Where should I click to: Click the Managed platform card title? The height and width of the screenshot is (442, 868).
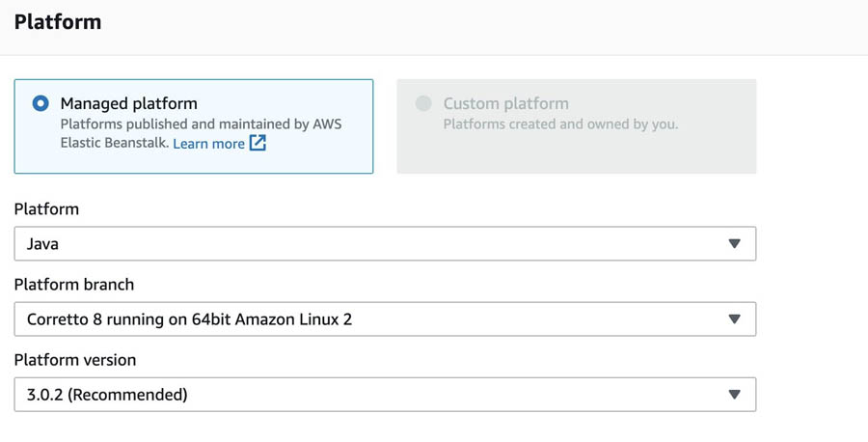point(128,103)
